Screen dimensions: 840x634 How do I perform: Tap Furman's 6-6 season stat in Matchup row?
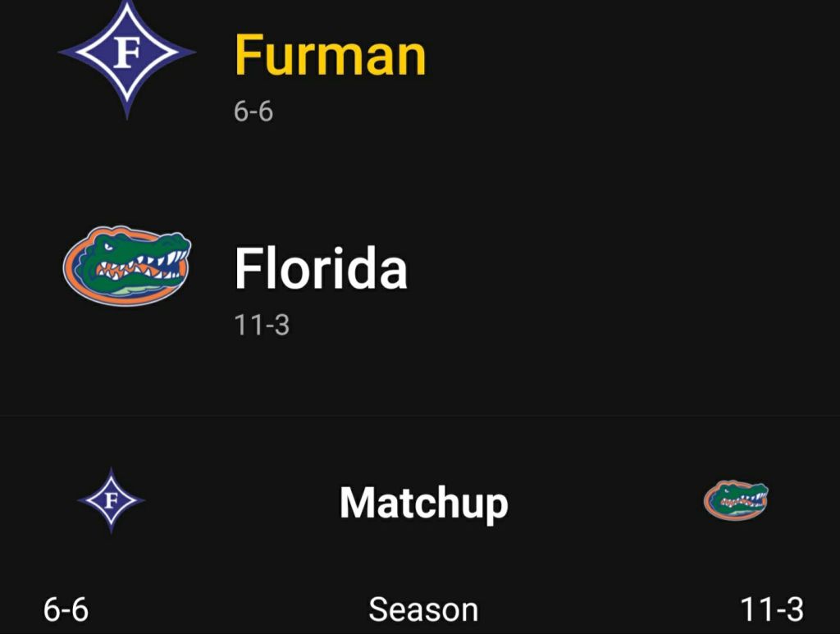pos(66,610)
